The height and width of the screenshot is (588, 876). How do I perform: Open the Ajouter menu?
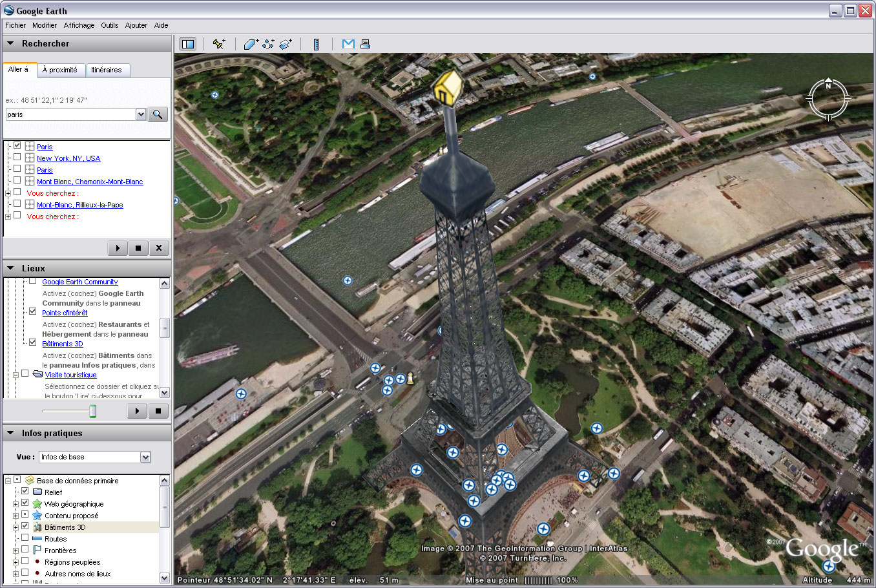click(x=136, y=25)
